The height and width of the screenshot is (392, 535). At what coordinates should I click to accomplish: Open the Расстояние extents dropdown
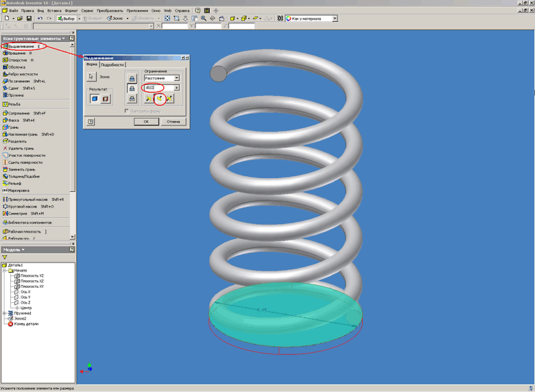[x=176, y=78]
